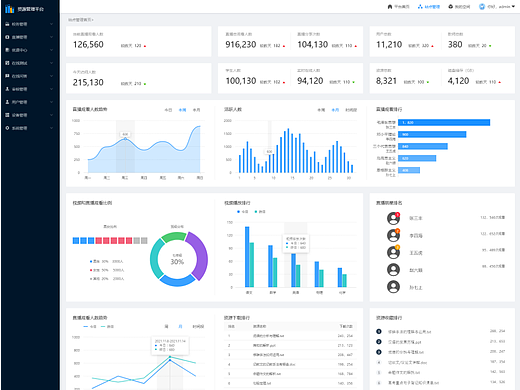Expand the seventh sidebar menu with its chevron
This screenshot has height=390, width=520.
pos(51,102)
